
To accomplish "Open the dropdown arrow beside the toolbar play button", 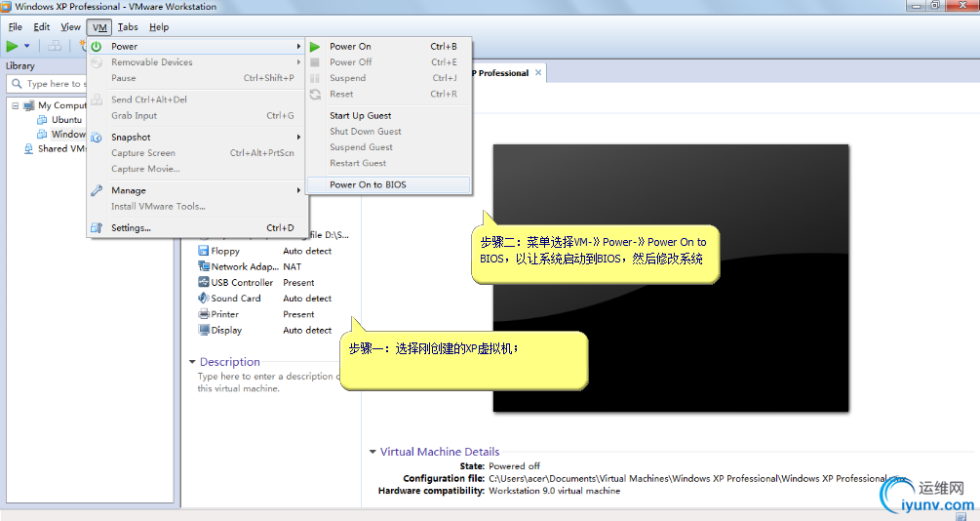I will coord(27,46).
